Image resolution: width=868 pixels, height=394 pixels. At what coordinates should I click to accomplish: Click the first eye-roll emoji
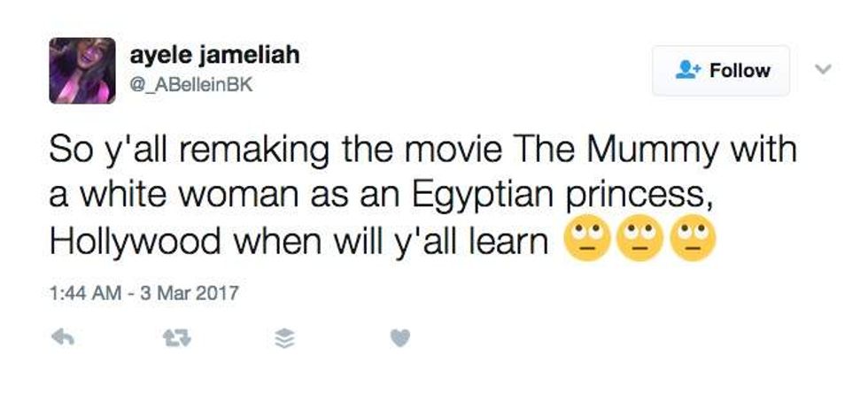pyautogui.click(x=586, y=241)
